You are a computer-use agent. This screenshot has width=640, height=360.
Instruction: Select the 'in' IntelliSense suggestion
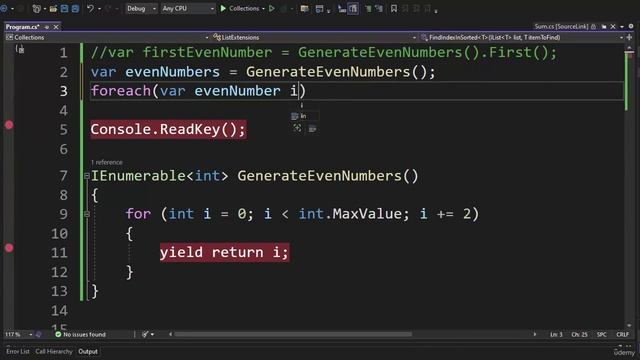click(304, 116)
